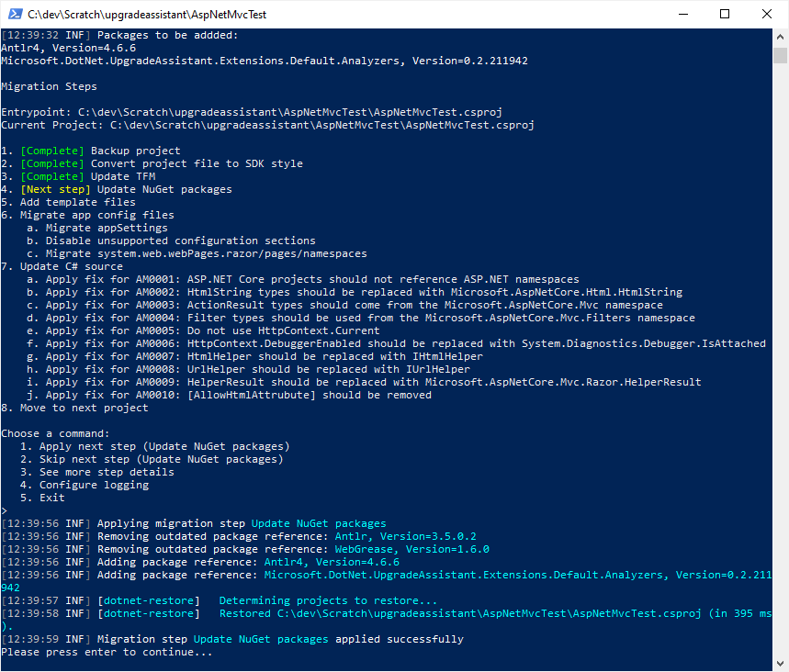Image resolution: width=789 pixels, height=672 pixels.
Task: Click the command input prompt line
Action: (x=6, y=510)
